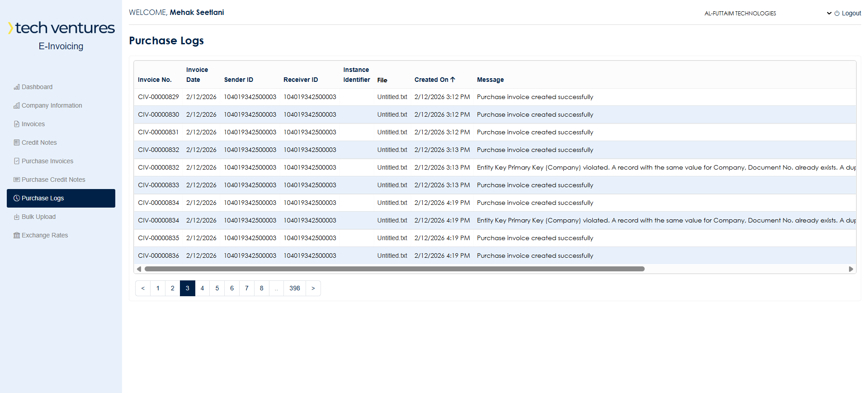Select the CIV-00000836 log row

495,256
